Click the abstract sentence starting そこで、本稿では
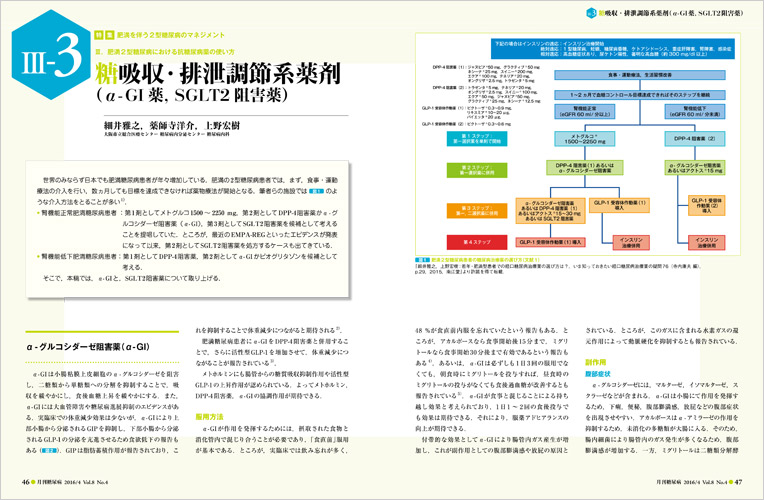The width and height of the screenshot is (764, 500). pos(132,278)
